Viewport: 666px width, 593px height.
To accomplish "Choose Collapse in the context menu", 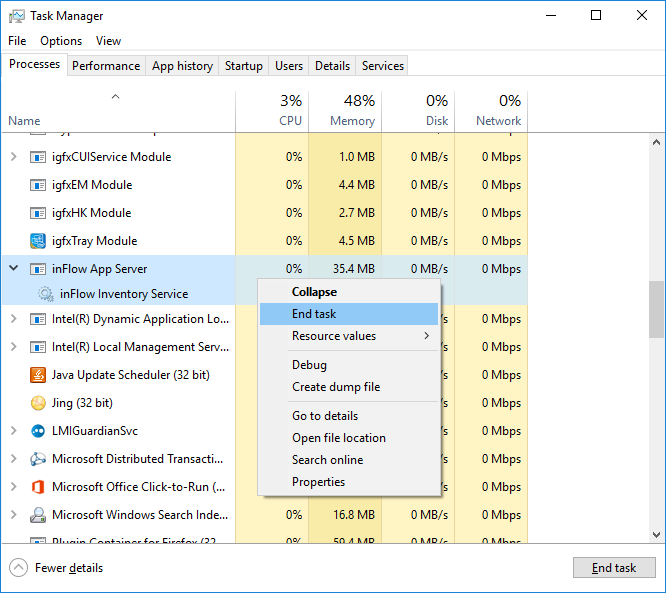I will click(349, 292).
